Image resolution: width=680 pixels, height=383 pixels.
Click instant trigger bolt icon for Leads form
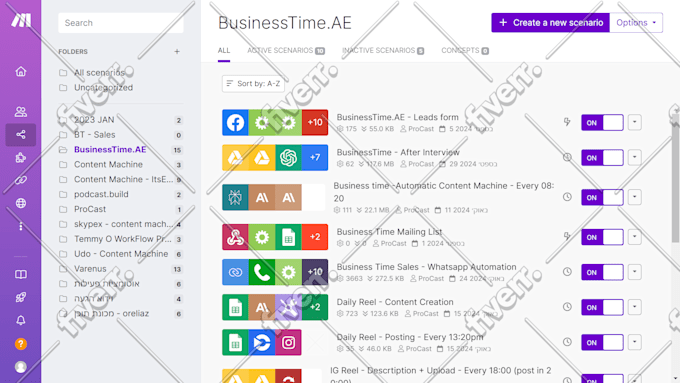(567, 122)
